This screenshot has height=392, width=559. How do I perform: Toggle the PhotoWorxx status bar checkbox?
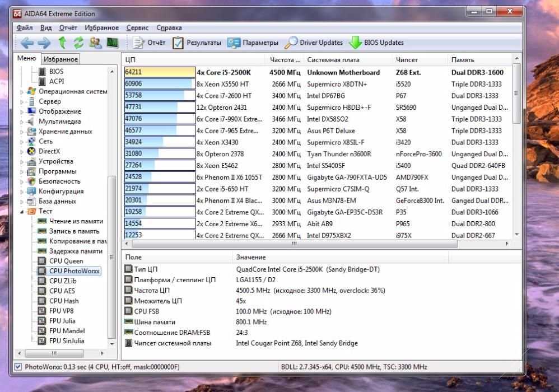[x=18, y=367]
